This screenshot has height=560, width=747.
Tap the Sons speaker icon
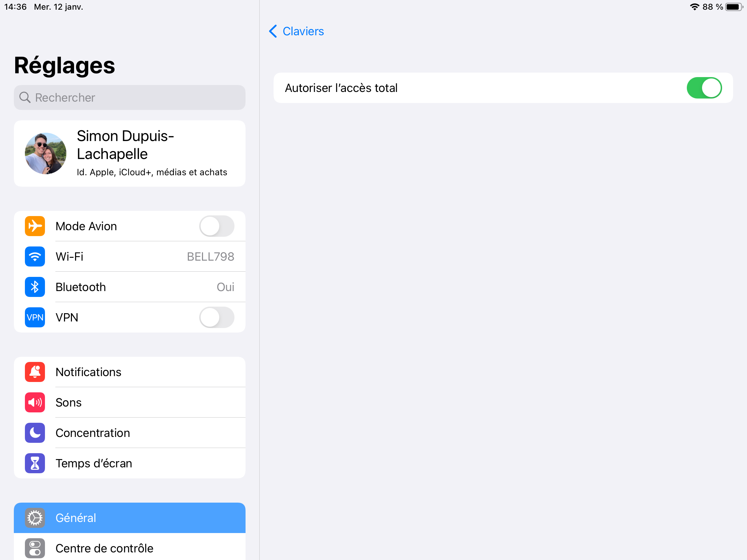tap(35, 402)
